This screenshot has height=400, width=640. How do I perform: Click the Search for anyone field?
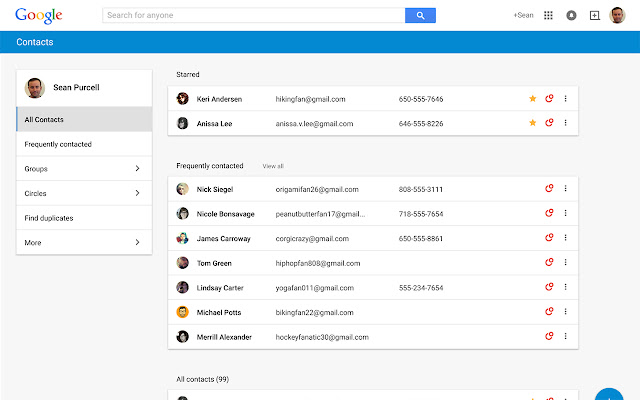253,16
